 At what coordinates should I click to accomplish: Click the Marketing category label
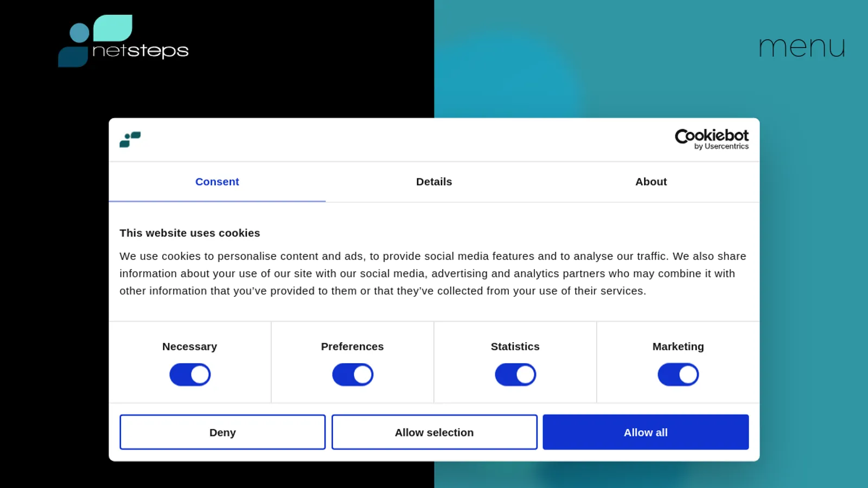pyautogui.click(x=678, y=346)
